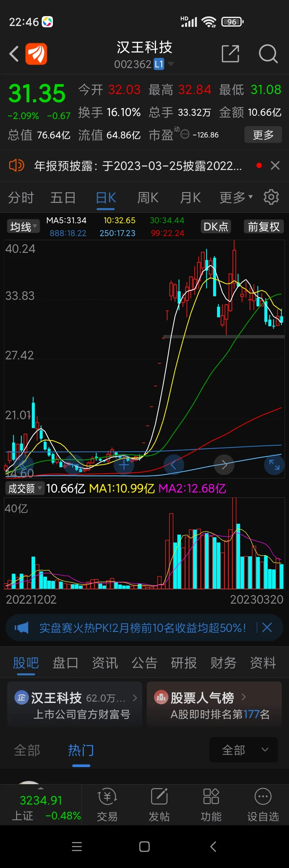This screenshot has height=868, width=289.
Task: Expand the small arrow above 上证 ticker
Action: 41,788
